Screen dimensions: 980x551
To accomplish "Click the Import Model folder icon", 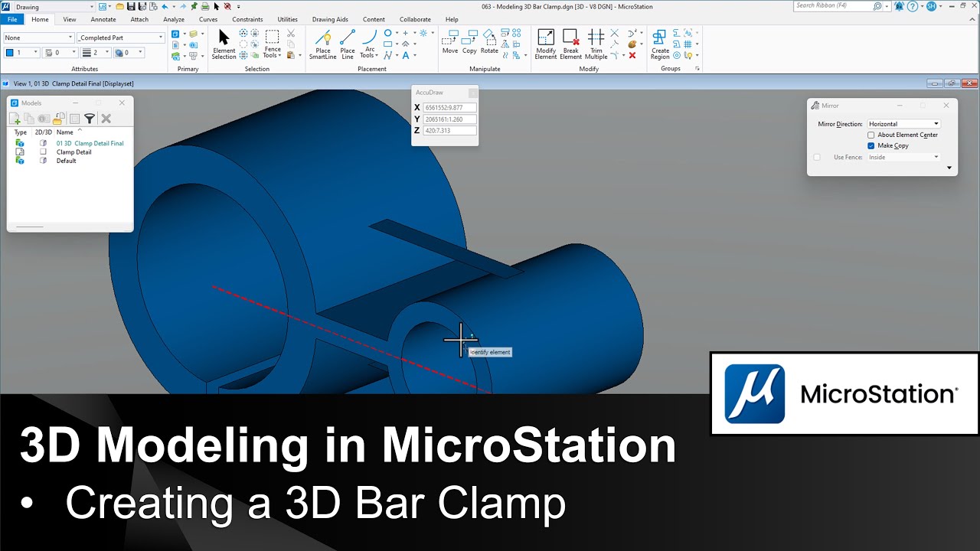I will point(58,119).
